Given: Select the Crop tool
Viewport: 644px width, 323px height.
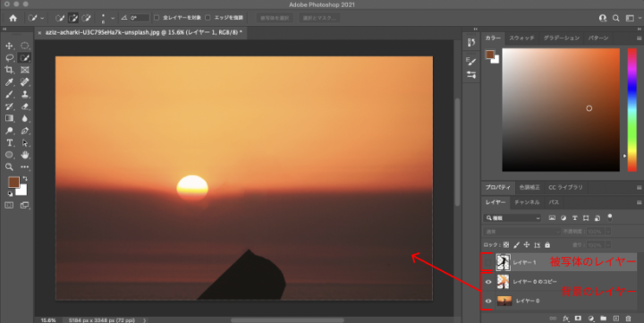Looking at the screenshot, I should [9, 70].
